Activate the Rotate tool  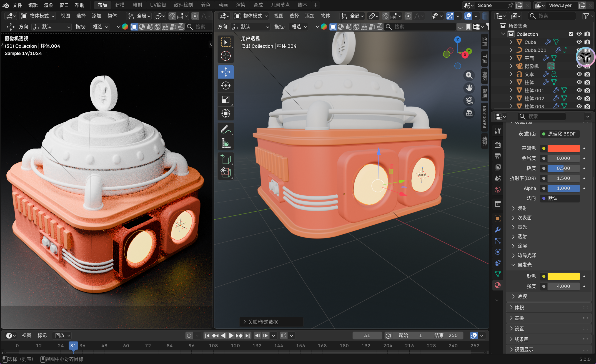[x=226, y=86]
